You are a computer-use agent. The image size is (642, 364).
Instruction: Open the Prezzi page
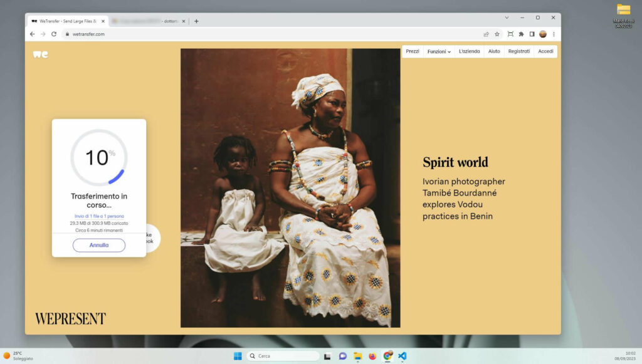(x=413, y=51)
